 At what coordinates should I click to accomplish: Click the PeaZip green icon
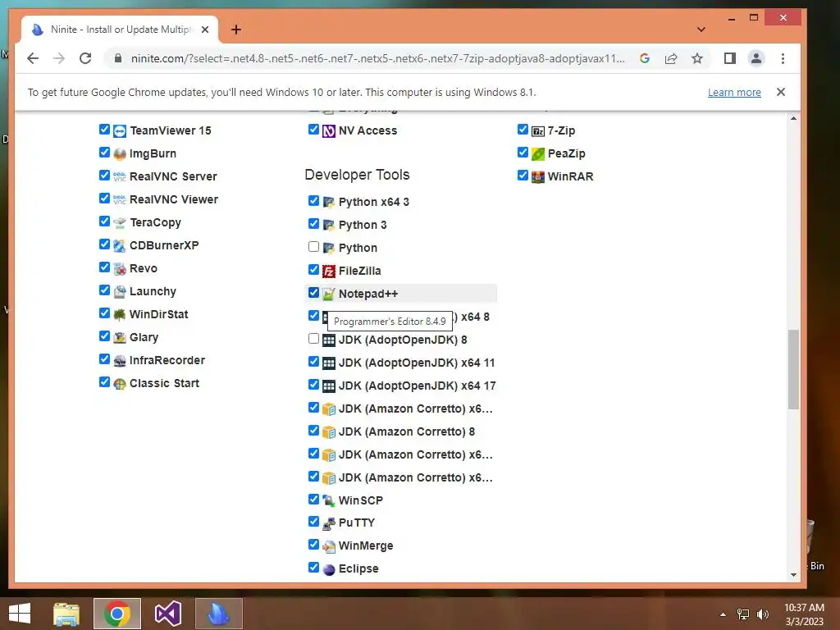pyautogui.click(x=538, y=153)
